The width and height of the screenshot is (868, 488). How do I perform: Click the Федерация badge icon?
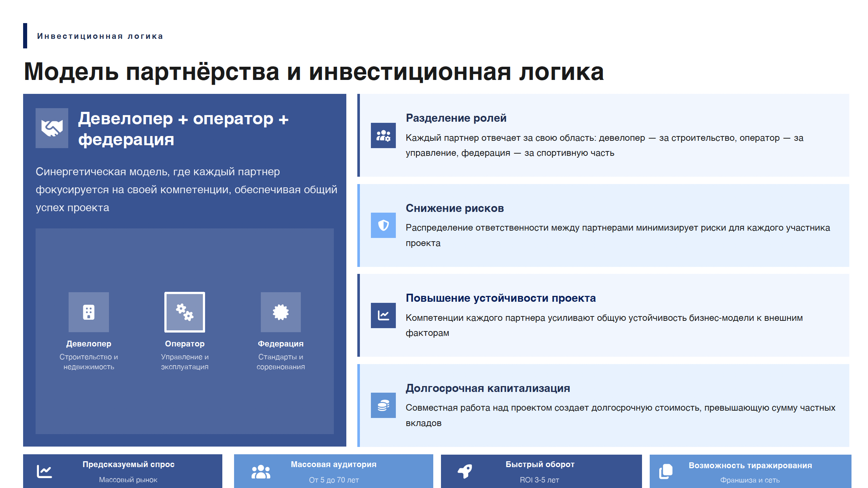click(281, 312)
